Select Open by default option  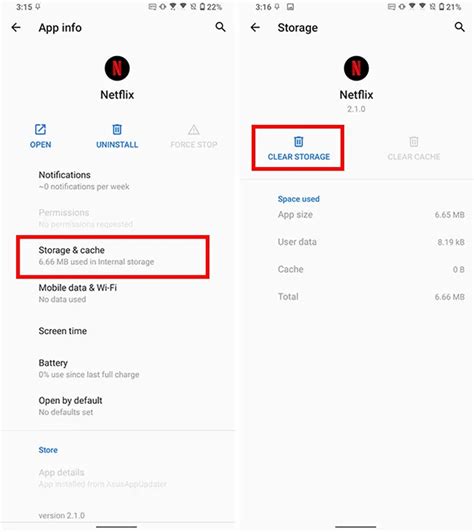117,406
